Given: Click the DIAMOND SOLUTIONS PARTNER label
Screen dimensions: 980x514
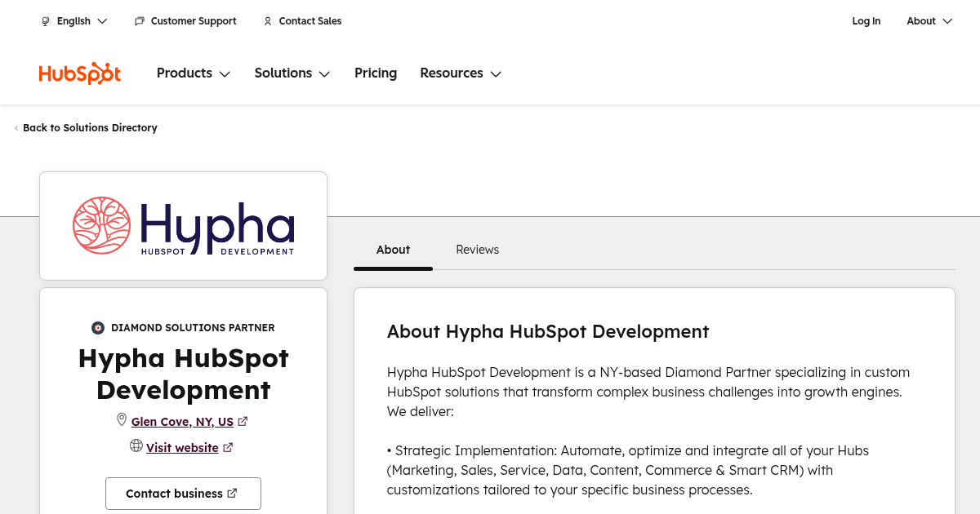Looking at the screenshot, I should coord(193,328).
